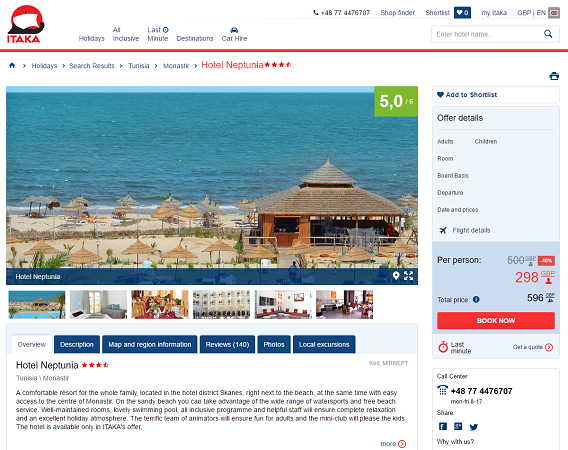Open the shortlist heart counter

point(462,13)
